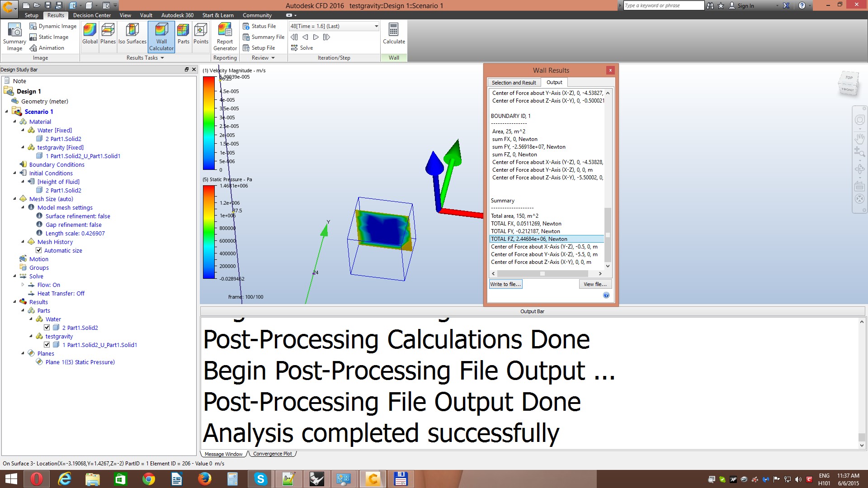The height and width of the screenshot is (488, 868).
Task: Open Google Chrome from the taskbar
Action: coord(148,479)
